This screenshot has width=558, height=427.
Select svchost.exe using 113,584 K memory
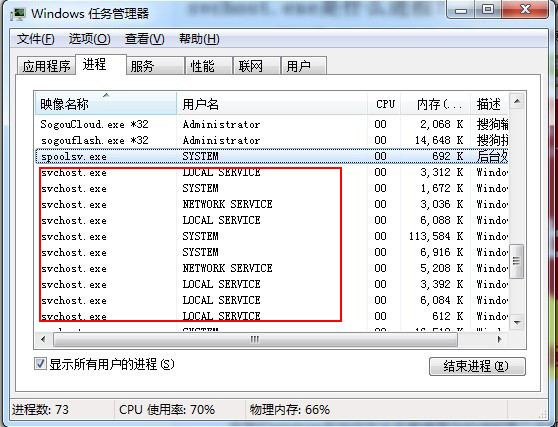272,236
